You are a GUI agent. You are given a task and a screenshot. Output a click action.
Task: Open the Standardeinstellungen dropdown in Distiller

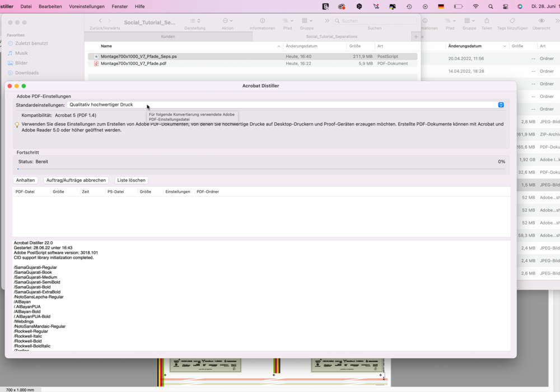click(286, 105)
